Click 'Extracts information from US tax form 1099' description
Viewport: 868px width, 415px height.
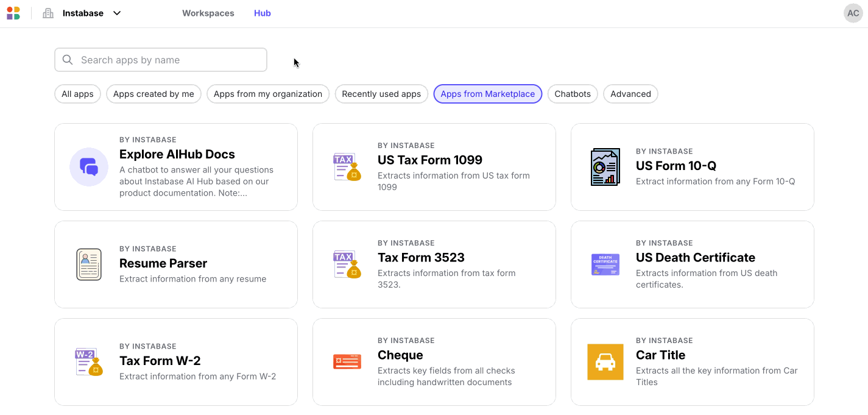(454, 182)
